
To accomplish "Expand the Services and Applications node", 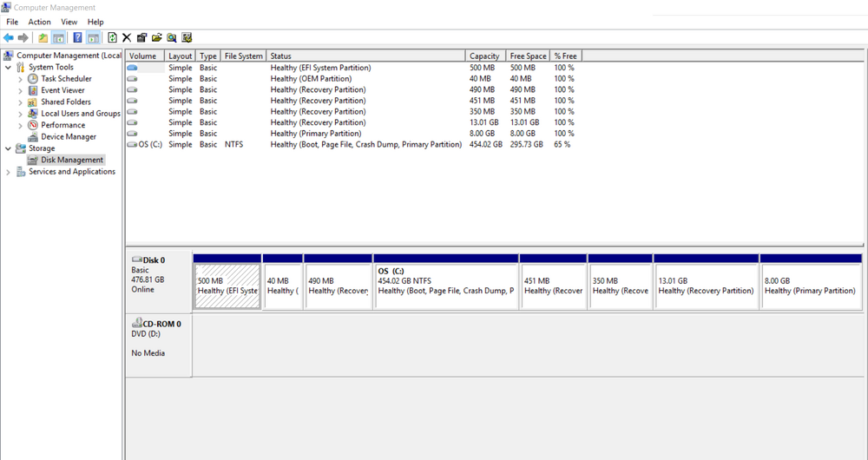I will (9, 172).
